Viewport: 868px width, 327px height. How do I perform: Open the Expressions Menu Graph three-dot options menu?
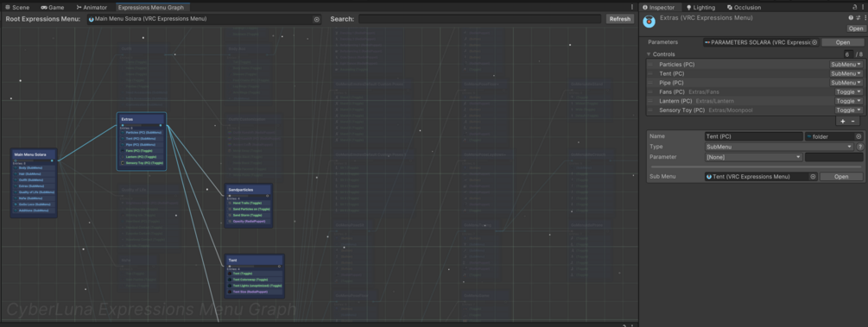point(632,7)
